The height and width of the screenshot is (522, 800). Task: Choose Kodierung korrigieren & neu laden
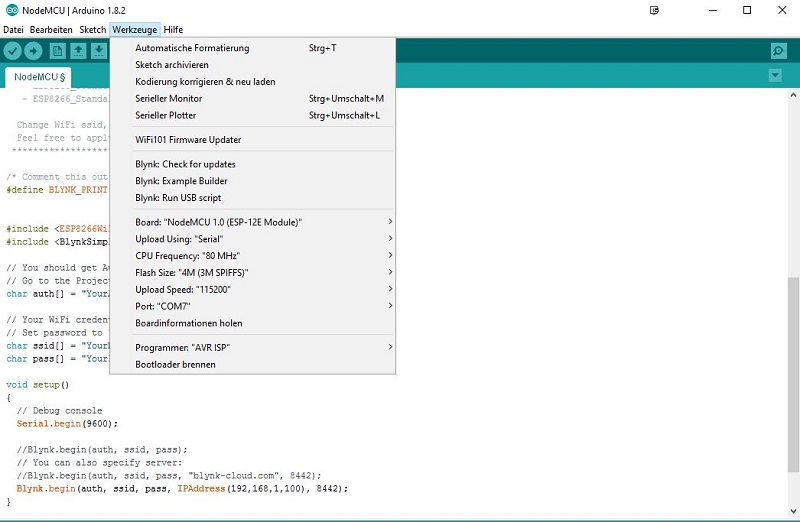click(253, 82)
